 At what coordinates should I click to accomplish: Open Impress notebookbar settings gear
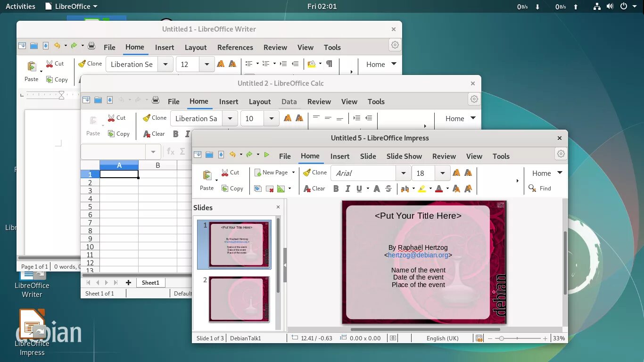(x=561, y=154)
